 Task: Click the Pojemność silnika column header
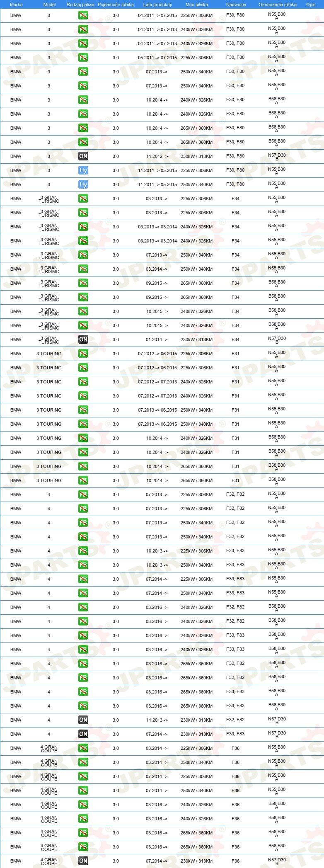[116, 5]
